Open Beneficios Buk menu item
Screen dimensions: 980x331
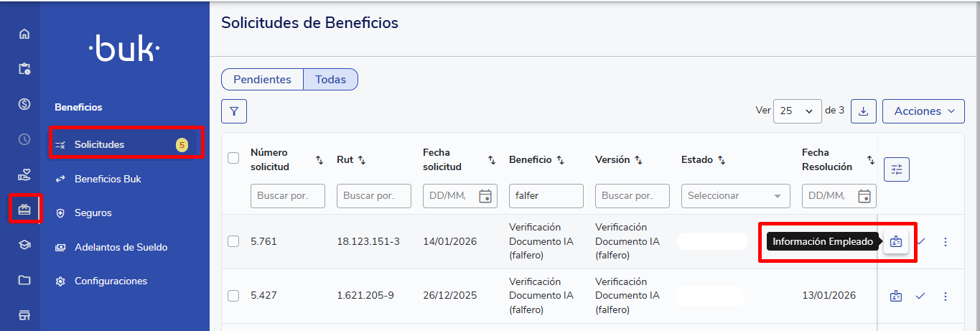(108, 179)
